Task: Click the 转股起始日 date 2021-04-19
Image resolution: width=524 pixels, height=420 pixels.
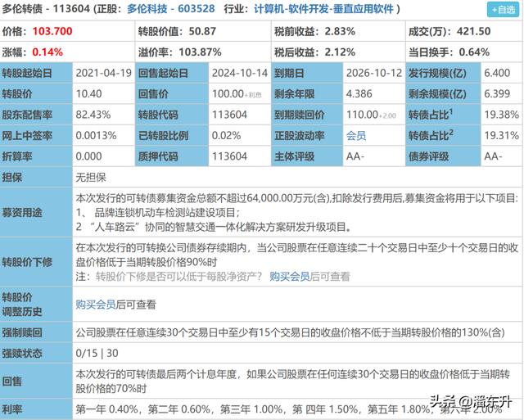Action: pyautogui.click(x=104, y=73)
